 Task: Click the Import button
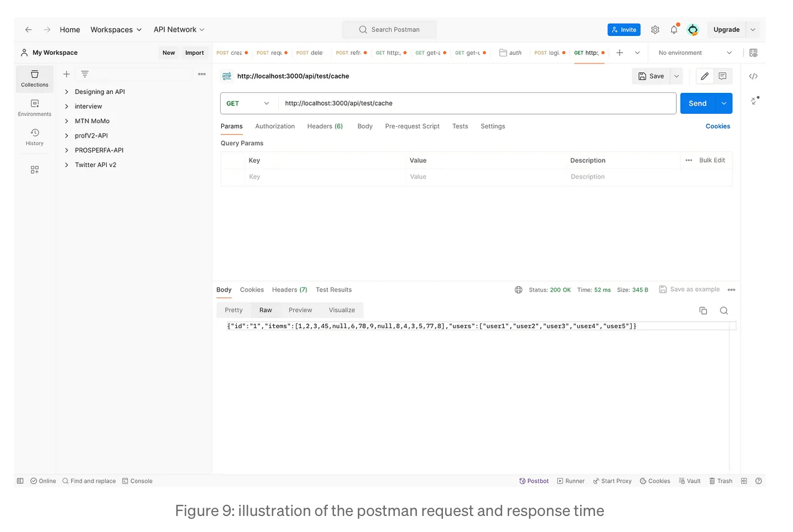click(195, 53)
